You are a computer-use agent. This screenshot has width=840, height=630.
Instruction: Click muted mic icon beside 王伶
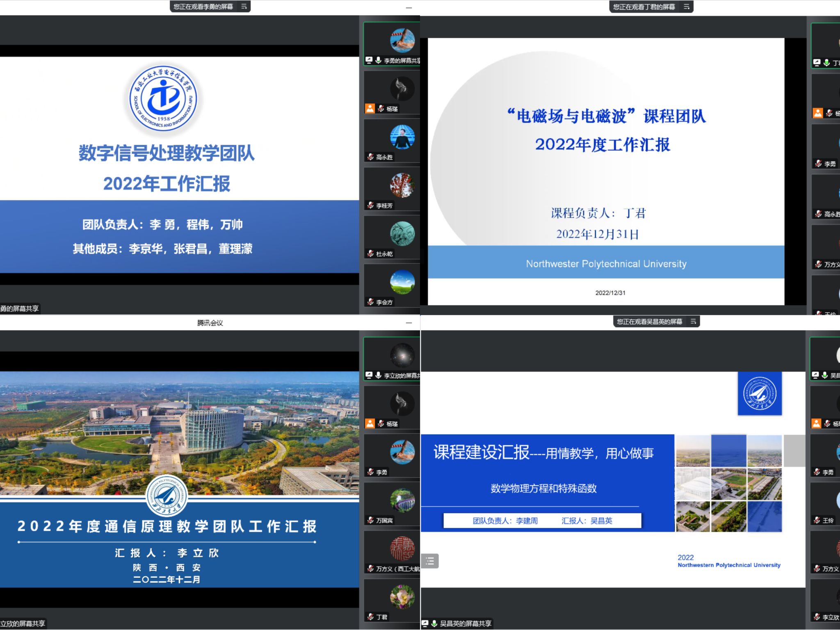pyautogui.click(x=817, y=520)
